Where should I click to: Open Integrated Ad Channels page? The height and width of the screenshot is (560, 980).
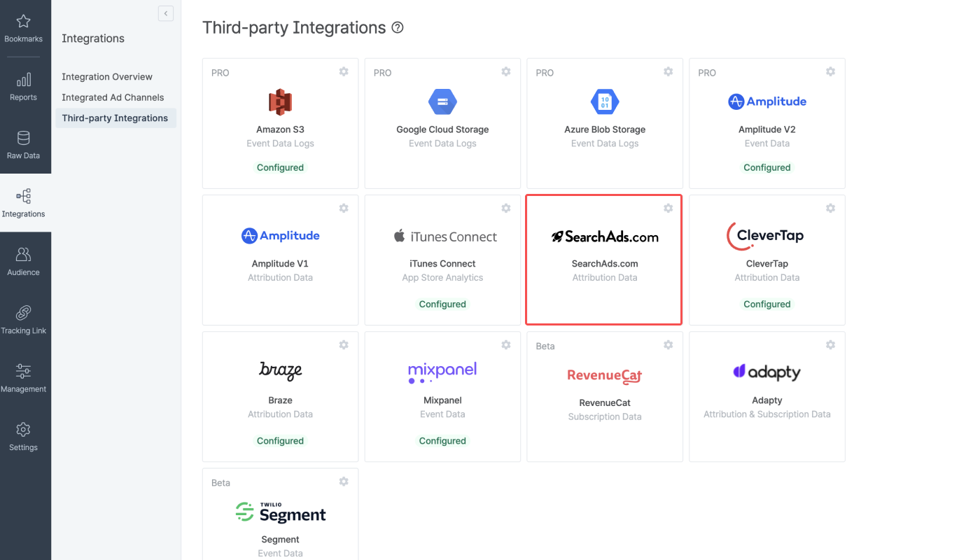(x=113, y=97)
